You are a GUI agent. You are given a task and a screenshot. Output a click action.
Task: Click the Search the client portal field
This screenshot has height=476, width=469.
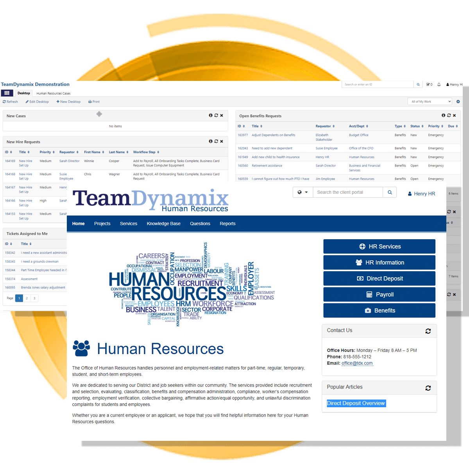coord(347,192)
